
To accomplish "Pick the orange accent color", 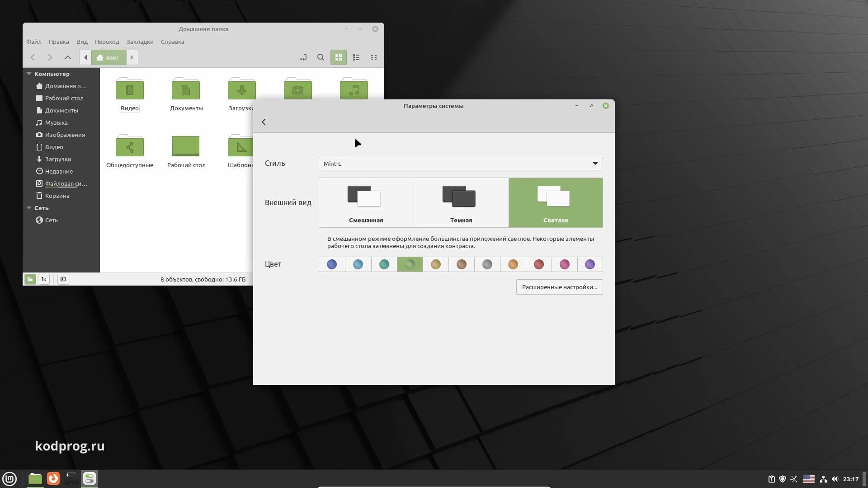I will tap(513, 264).
